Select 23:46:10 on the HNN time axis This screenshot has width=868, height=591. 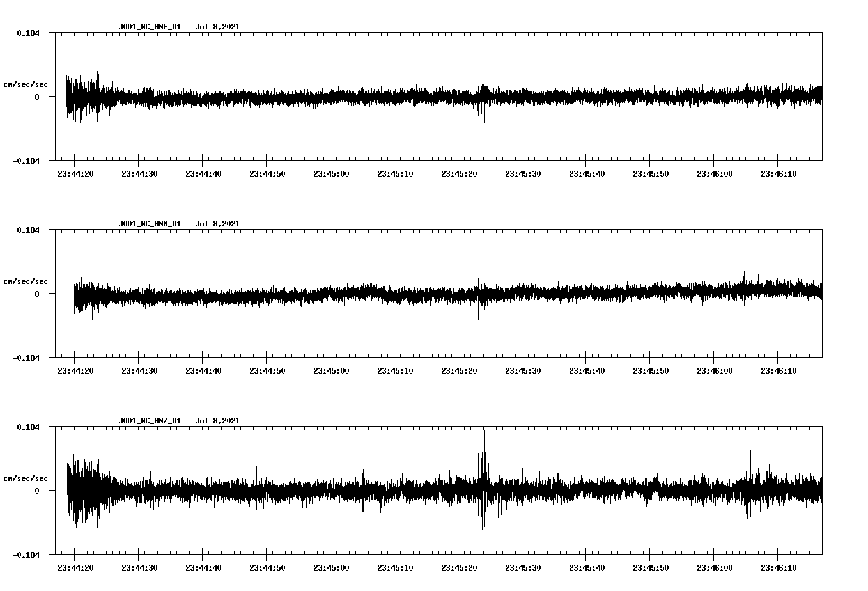point(779,370)
